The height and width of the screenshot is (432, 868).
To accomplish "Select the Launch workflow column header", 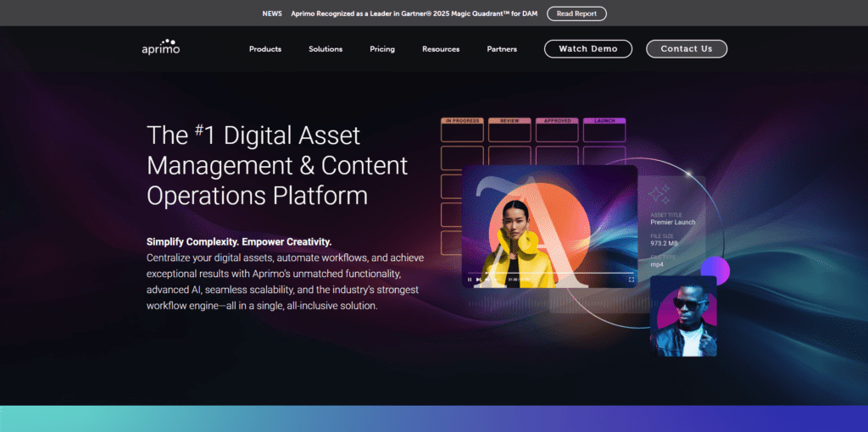I will click(x=604, y=121).
